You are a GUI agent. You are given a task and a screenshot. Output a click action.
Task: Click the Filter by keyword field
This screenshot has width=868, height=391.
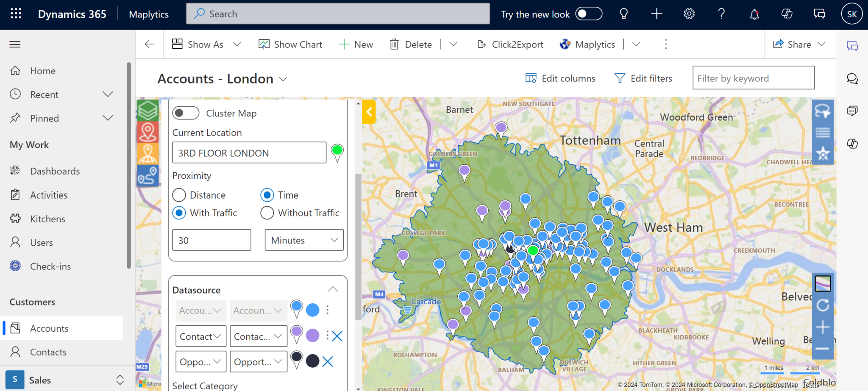click(753, 78)
